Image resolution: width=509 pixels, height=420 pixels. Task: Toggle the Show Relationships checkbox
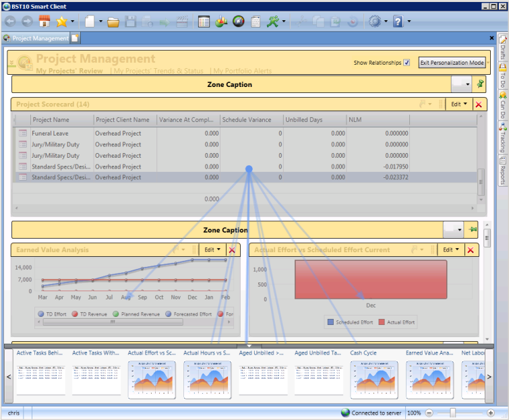407,63
